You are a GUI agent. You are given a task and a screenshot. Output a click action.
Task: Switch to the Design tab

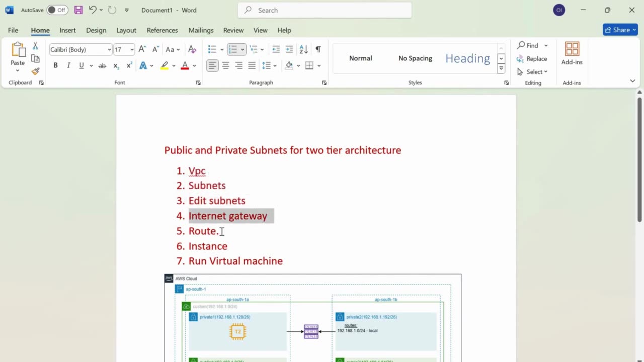pyautogui.click(x=96, y=30)
